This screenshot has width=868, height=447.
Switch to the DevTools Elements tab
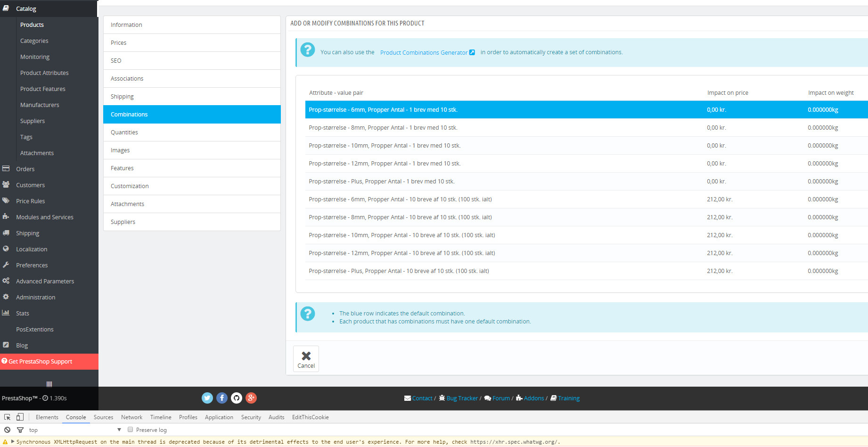47,417
